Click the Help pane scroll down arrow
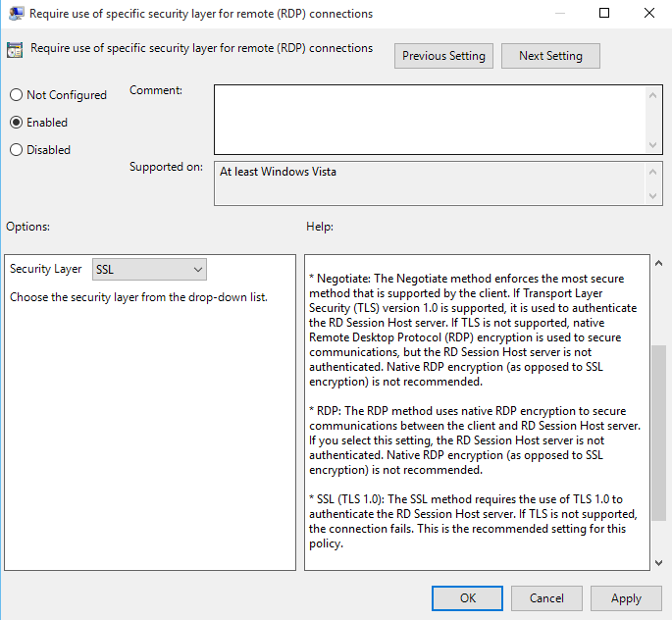This screenshot has width=672, height=620. pos(658,562)
